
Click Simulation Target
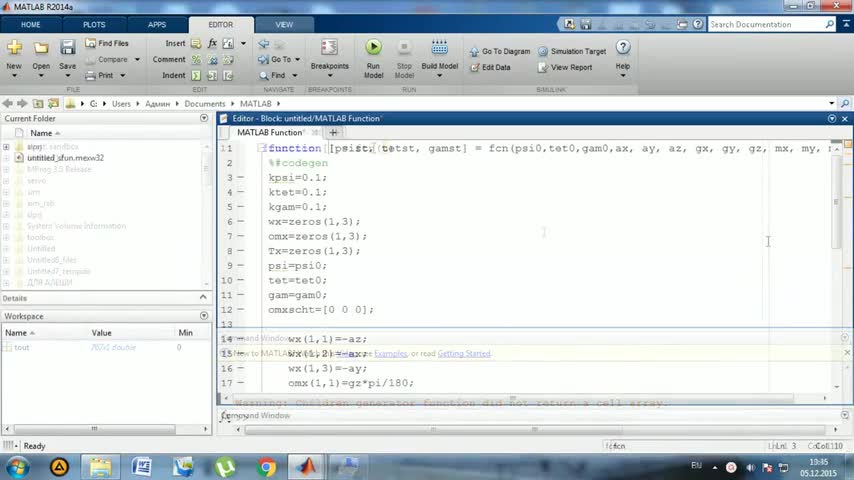(x=572, y=51)
